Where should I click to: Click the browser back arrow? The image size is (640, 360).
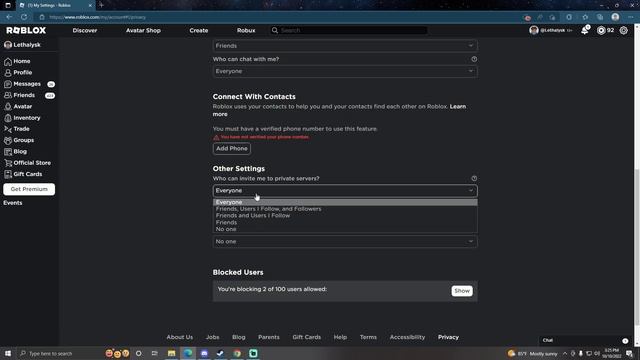click(9, 17)
